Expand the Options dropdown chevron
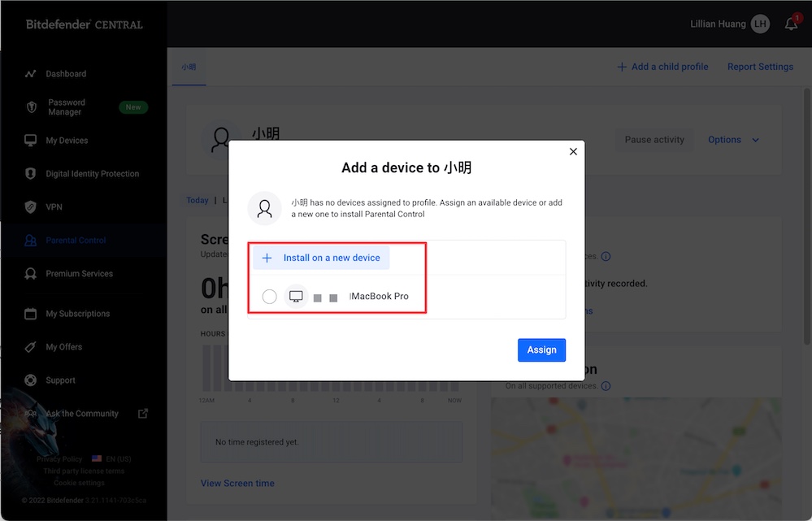The height and width of the screenshot is (521, 812). [x=756, y=140]
